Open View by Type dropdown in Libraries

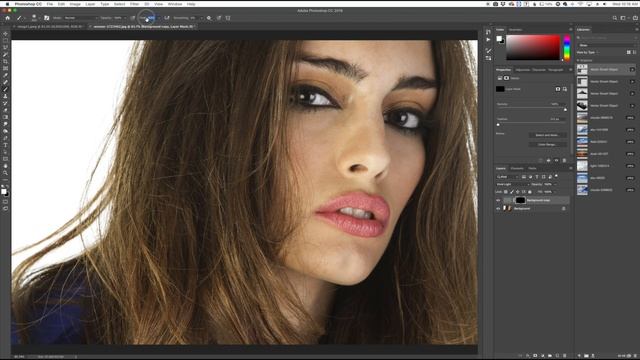click(x=588, y=52)
